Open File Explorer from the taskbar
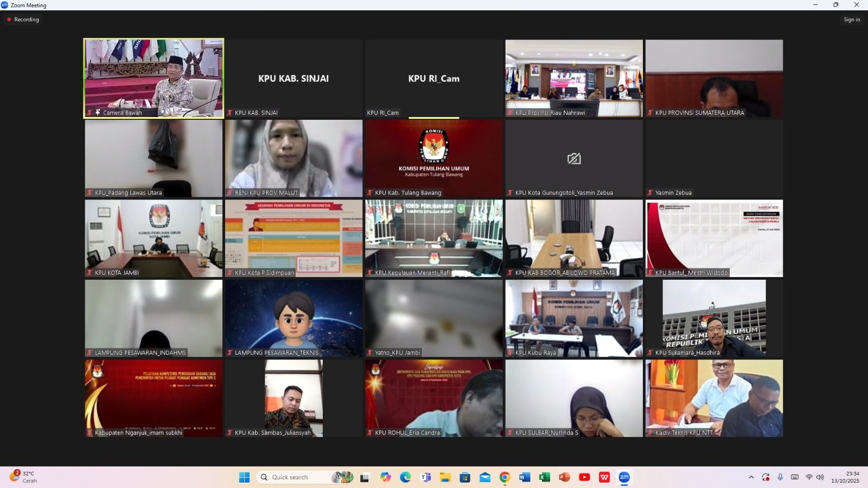Screen dimensions: 868x488 [445, 477]
